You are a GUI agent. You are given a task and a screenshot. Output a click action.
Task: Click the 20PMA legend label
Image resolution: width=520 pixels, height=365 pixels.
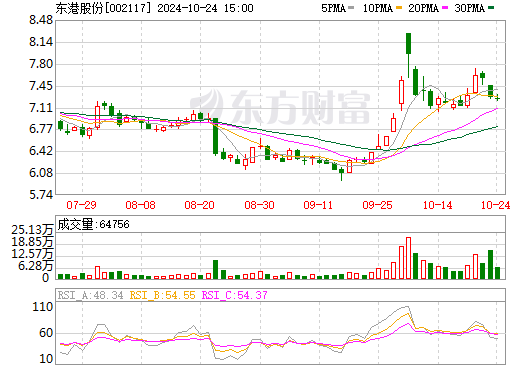tap(423, 8)
